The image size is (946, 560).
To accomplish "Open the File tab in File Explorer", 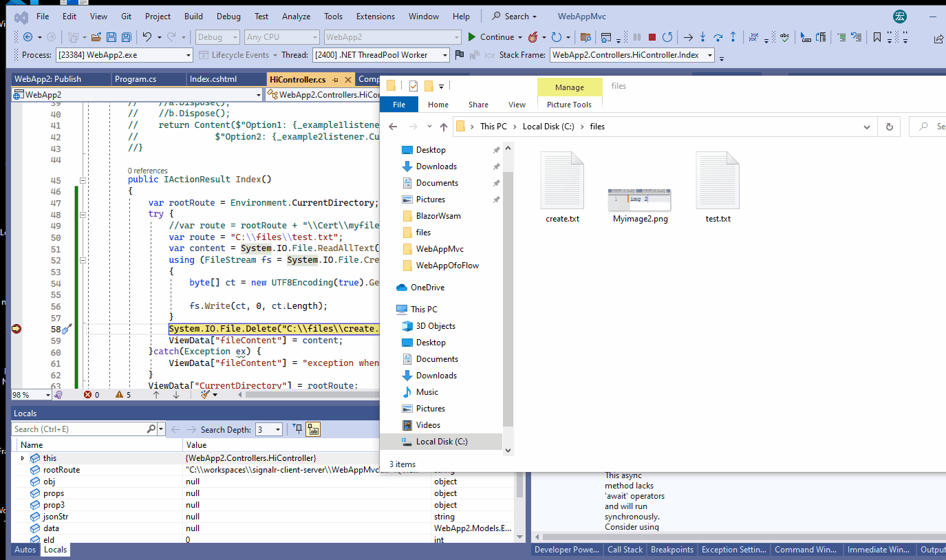I will pyautogui.click(x=399, y=105).
